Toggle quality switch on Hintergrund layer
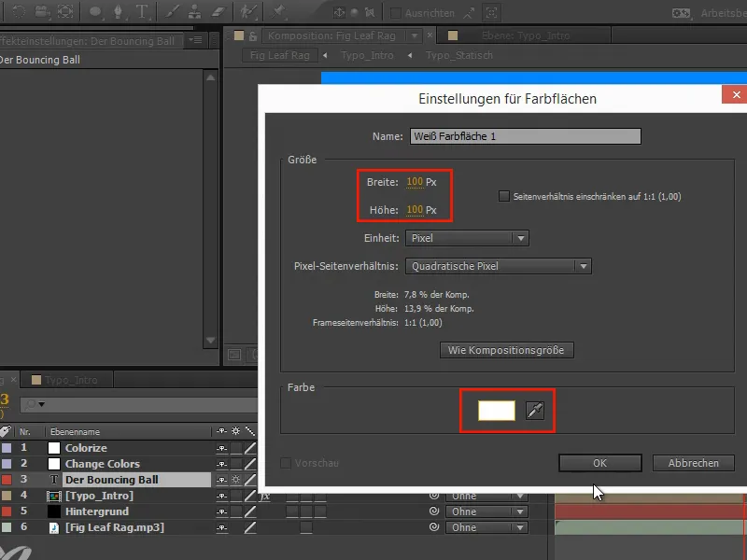Image resolution: width=747 pixels, height=560 pixels. pos(250,511)
